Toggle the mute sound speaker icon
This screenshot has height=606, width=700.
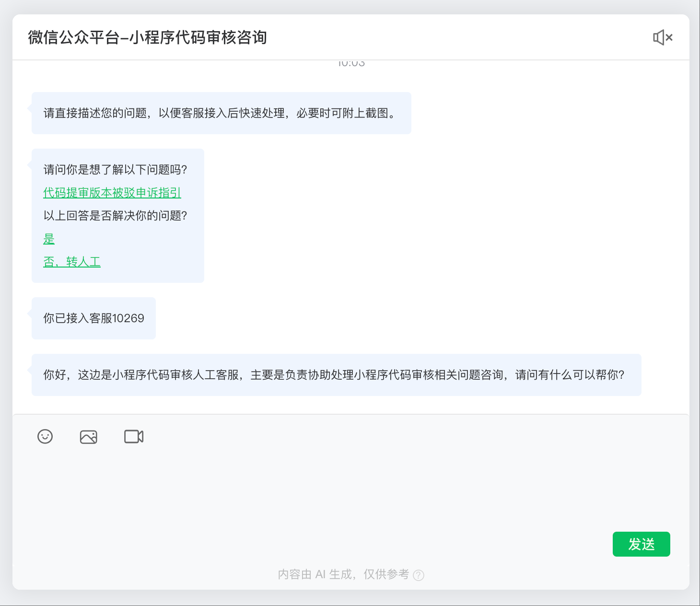[663, 37]
